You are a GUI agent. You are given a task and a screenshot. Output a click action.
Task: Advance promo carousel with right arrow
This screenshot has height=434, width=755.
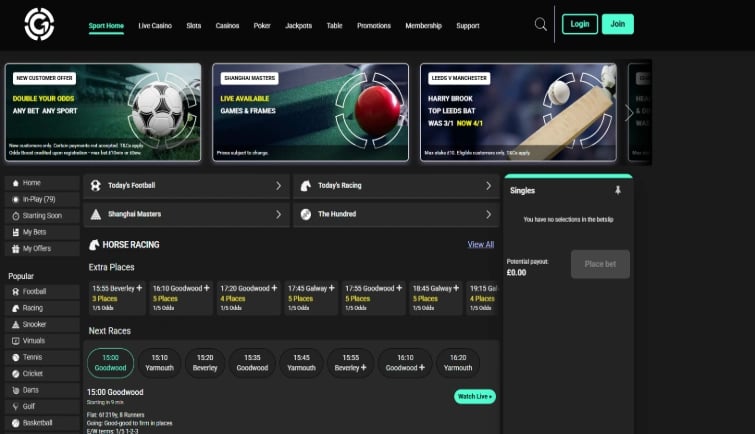[x=628, y=113]
